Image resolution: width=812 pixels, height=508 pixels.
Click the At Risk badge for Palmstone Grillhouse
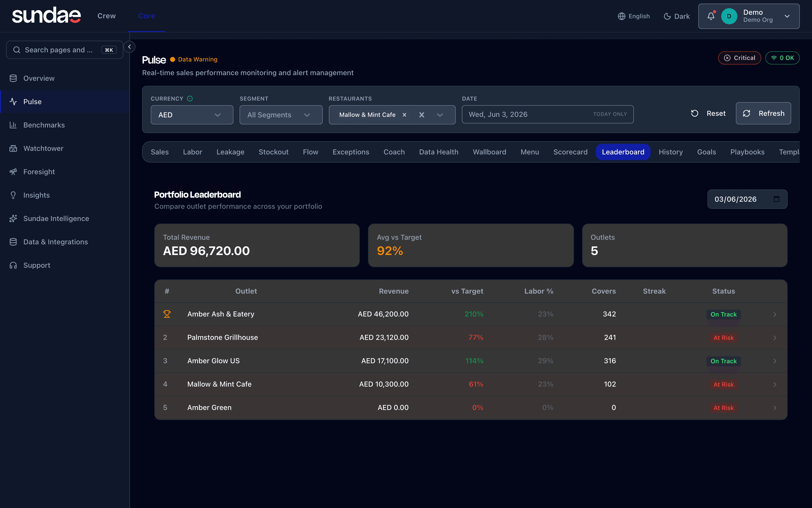723,338
